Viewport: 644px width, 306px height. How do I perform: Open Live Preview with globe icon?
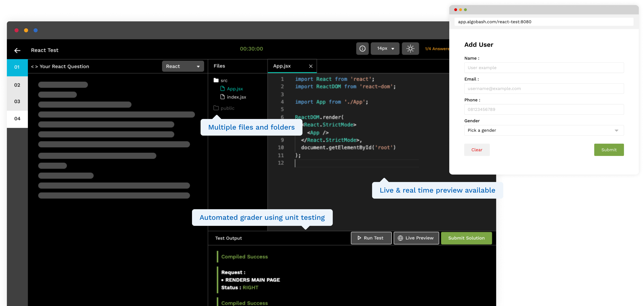coord(416,238)
